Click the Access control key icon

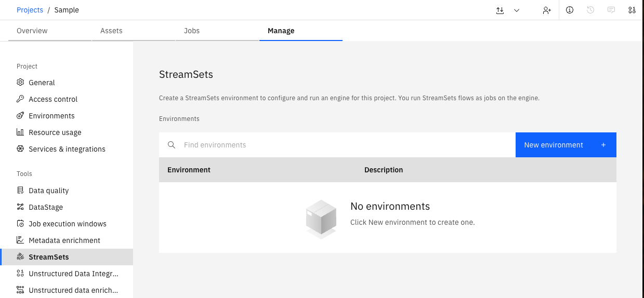click(20, 99)
